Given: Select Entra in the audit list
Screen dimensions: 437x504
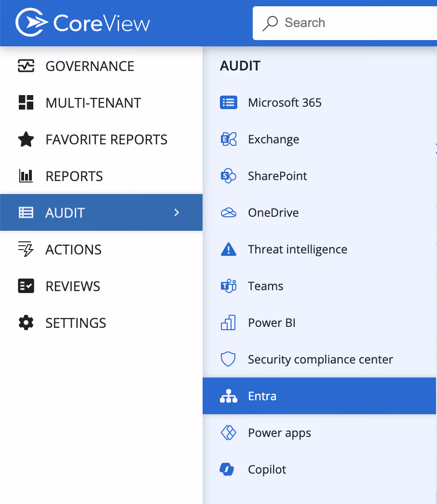Looking at the screenshot, I should point(262,396).
